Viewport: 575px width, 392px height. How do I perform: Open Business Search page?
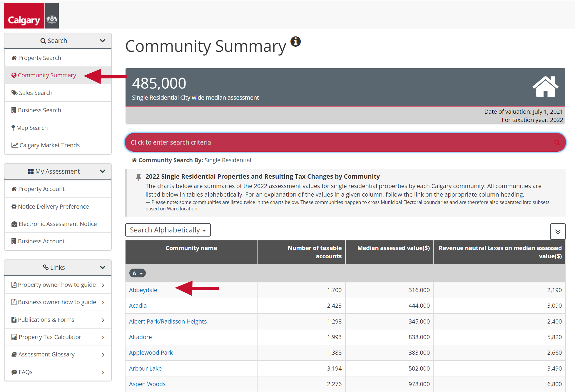(x=58, y=110)
